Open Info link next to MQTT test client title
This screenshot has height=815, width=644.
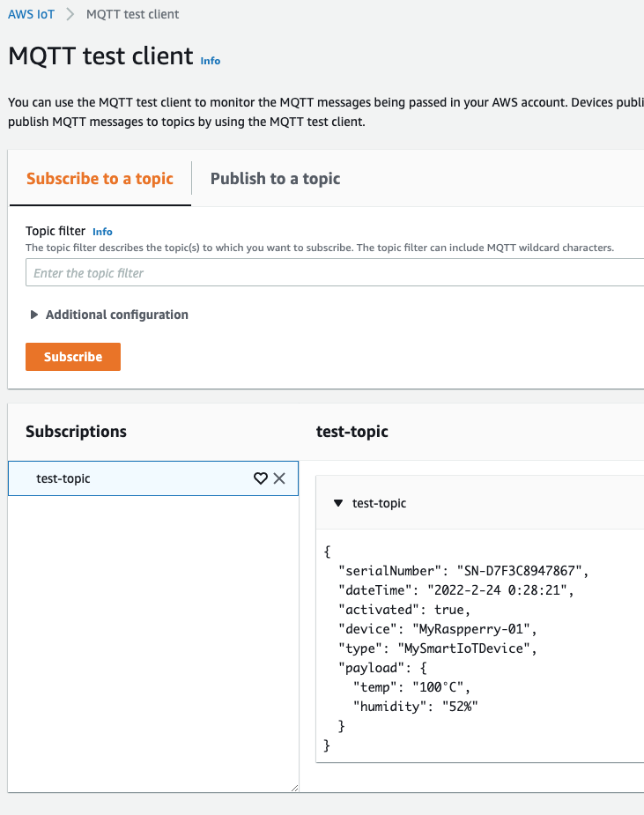(x=211, y=61)
